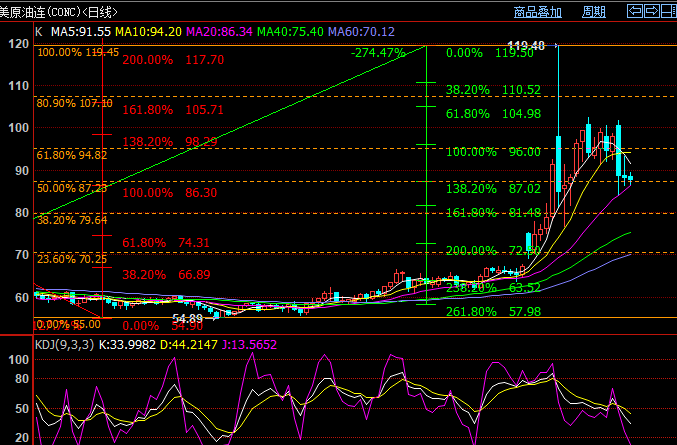
Task: Click the orange 61.80% 94.82 retracement label
Action: click(72, 155)
